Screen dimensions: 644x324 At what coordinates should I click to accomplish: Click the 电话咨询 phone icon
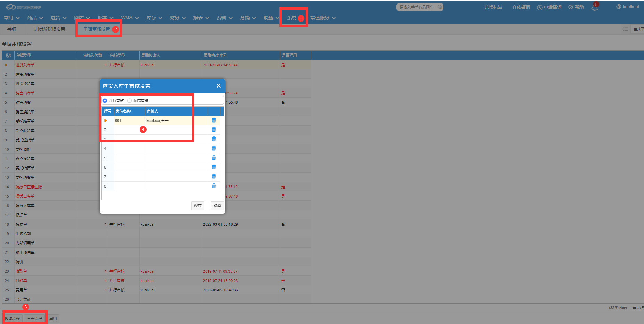click(540, 7)
